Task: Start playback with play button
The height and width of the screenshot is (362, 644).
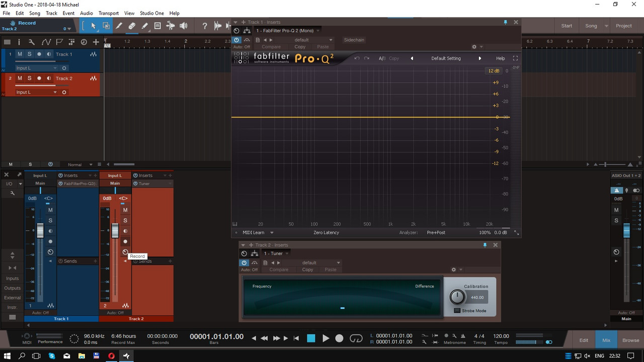Action: click(x=326, y=338)
